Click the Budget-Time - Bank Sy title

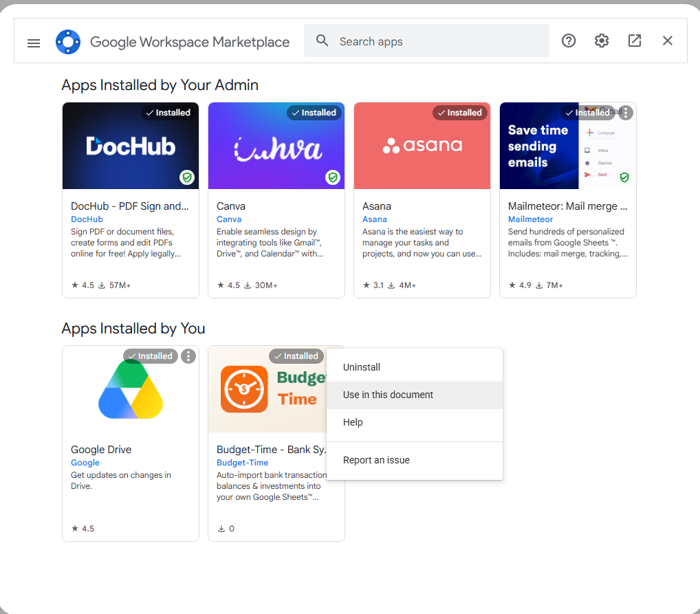pos(272,449)
